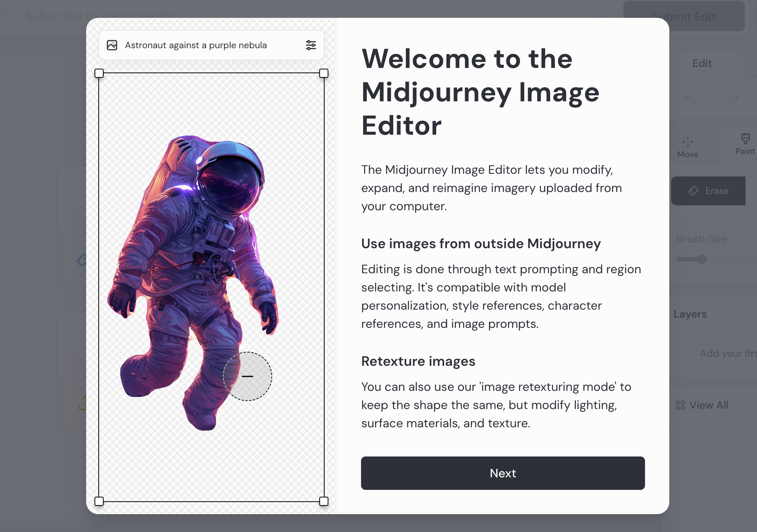Select the Move tool
The image size is (757, 532).
pos(688,147)
